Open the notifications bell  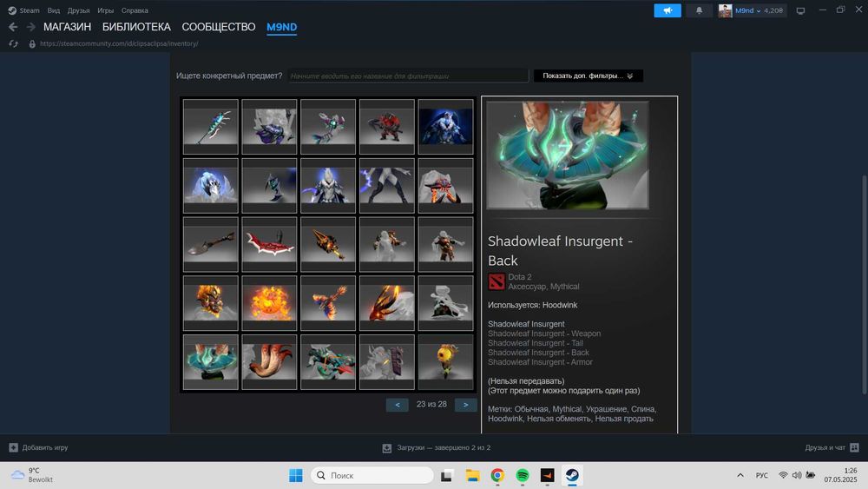[x=699, y=10]
